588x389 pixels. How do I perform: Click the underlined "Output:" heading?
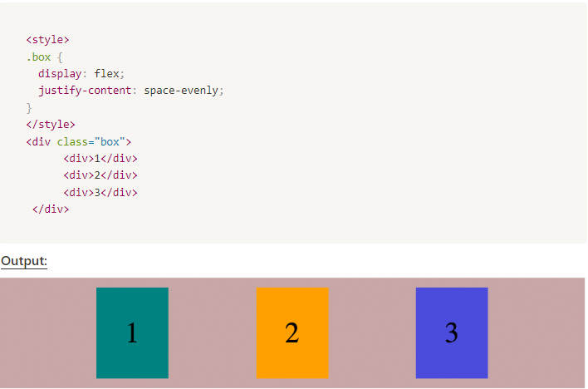pyautogui.click(x=24, y=261)
